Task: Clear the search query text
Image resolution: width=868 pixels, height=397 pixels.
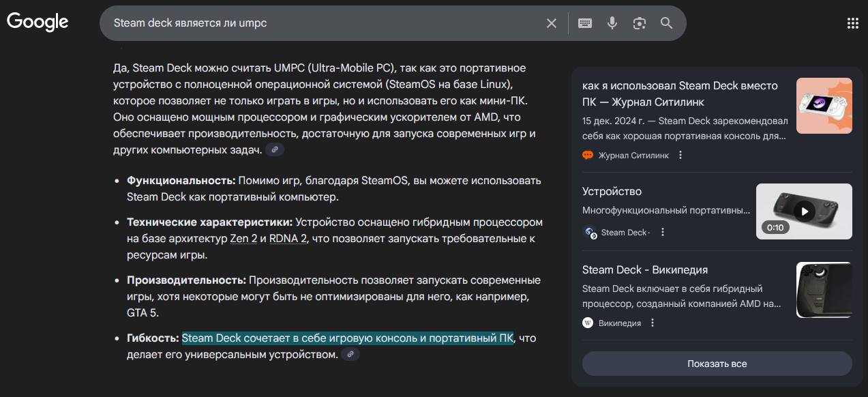Action: click(552, 23)
